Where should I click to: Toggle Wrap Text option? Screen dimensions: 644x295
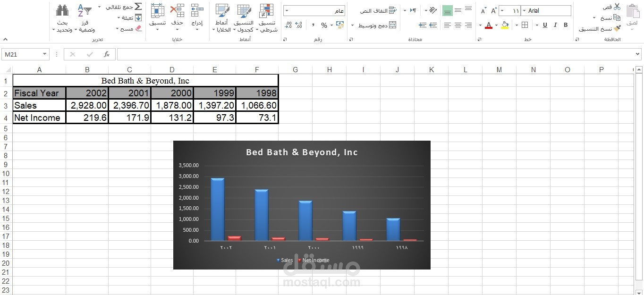tap(378, 10)
